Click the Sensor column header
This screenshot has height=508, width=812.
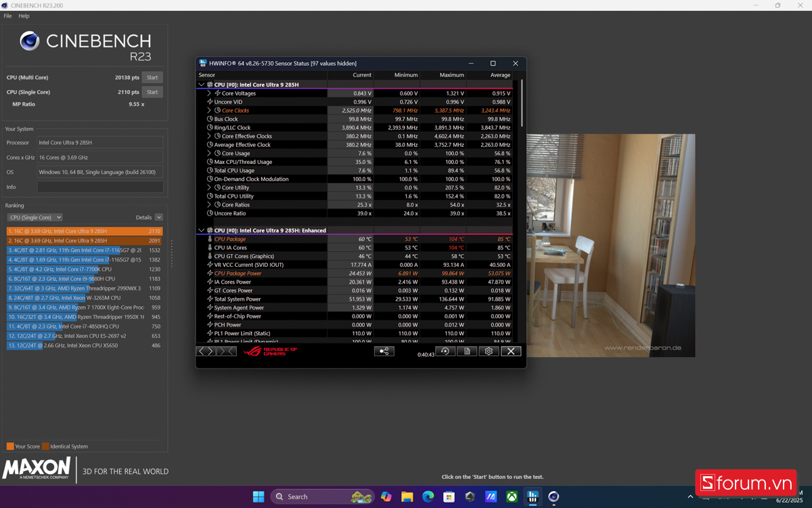262,75
